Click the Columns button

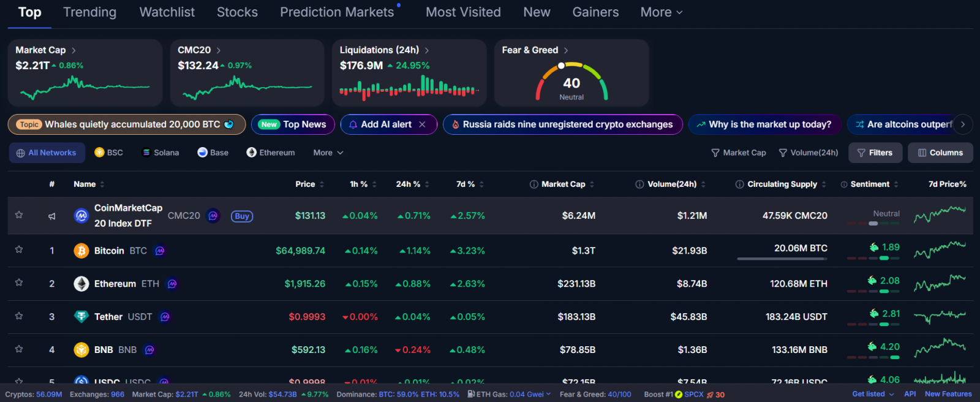pyautogui.click(x=940, y=153)
